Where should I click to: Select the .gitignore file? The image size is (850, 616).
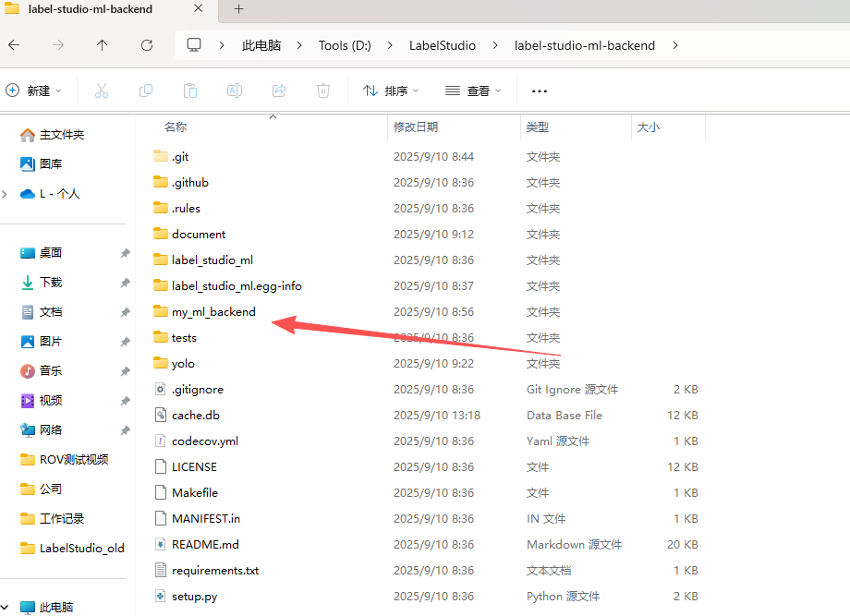pos(198,390)
